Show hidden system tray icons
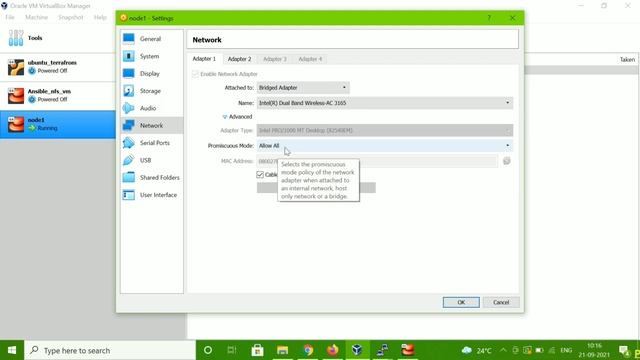The image size is (640, 360). coord(503,350)
